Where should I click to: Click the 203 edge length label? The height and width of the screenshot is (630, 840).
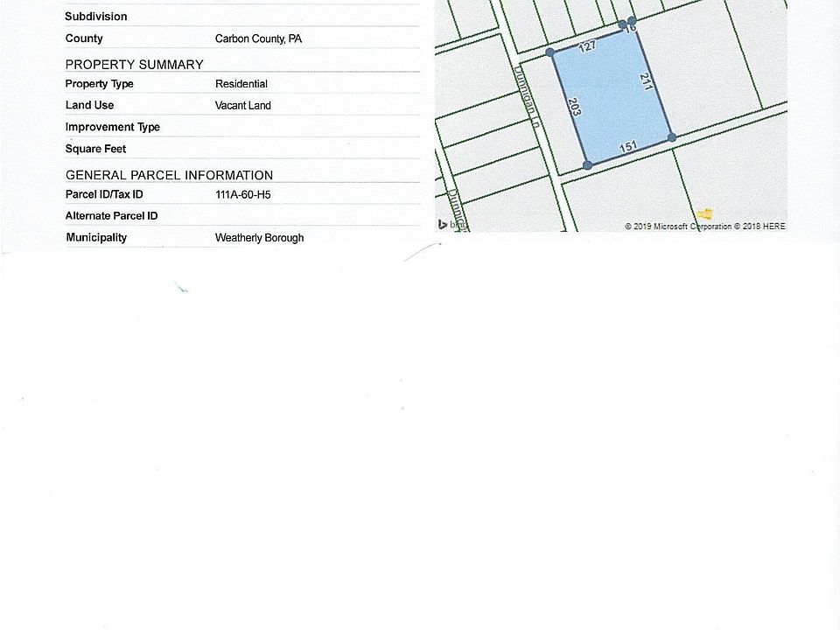(x=574, y=108)
